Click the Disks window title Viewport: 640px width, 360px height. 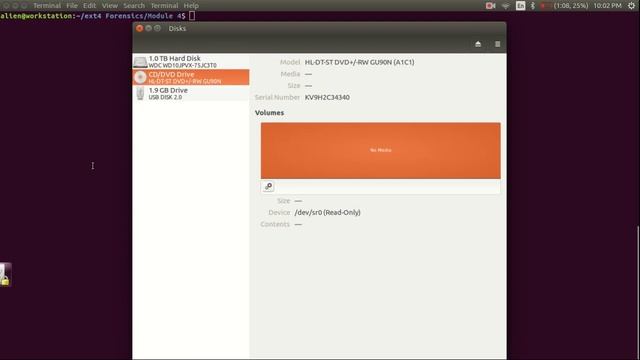(177, 28)
